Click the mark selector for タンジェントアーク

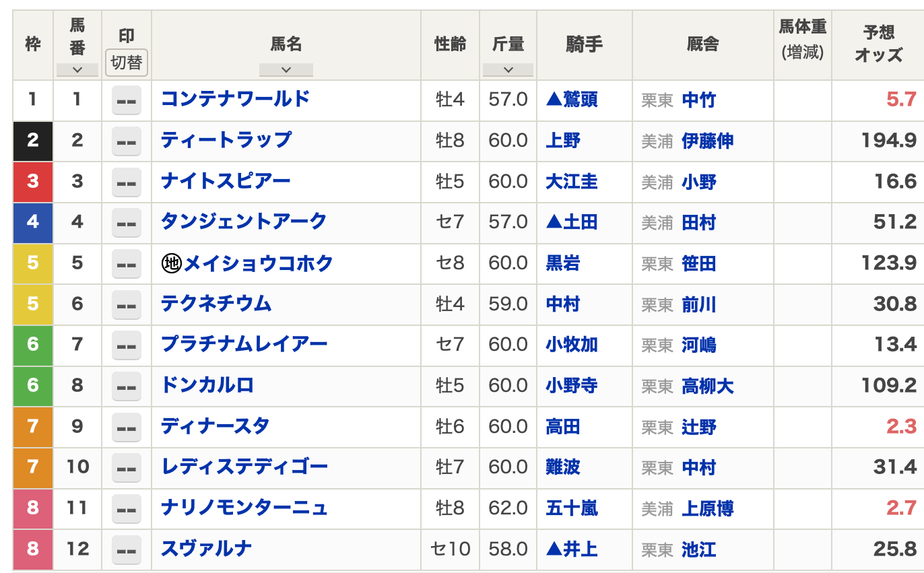[x=127, y=223]
